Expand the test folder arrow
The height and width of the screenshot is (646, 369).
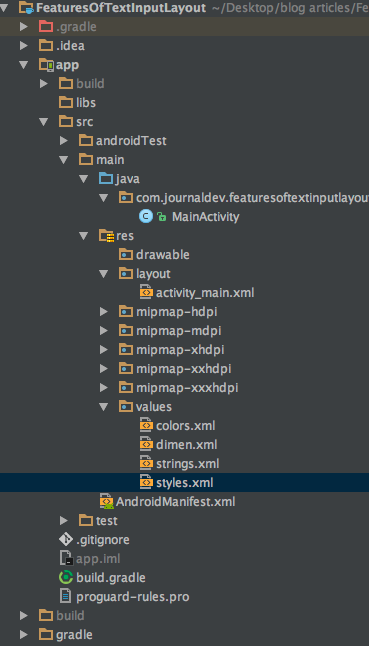[x=63, y=521]
